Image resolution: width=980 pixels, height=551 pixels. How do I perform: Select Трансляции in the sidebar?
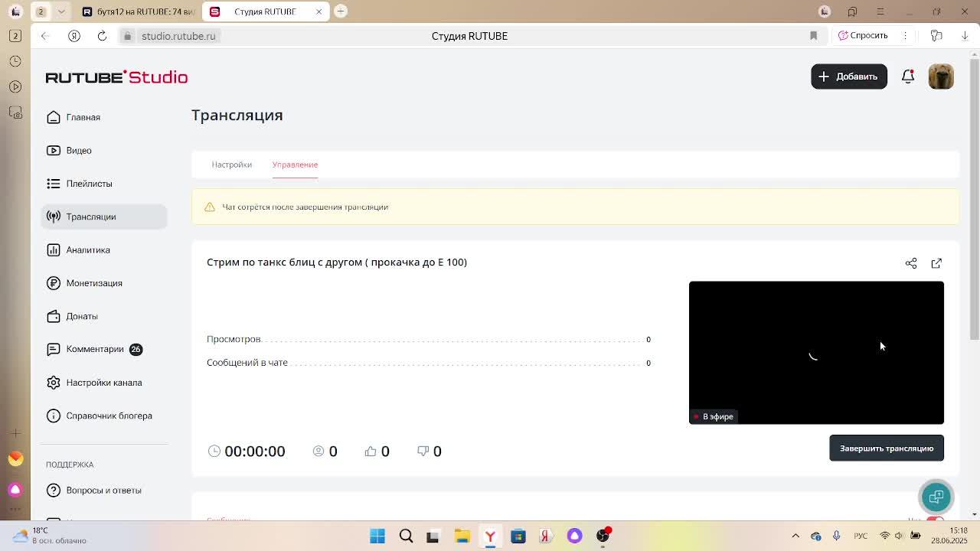click(x=104, y=217)
